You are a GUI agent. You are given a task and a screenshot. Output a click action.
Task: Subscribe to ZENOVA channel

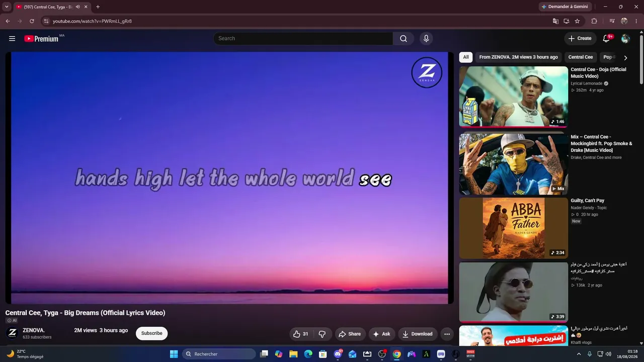tap(151, 333)
